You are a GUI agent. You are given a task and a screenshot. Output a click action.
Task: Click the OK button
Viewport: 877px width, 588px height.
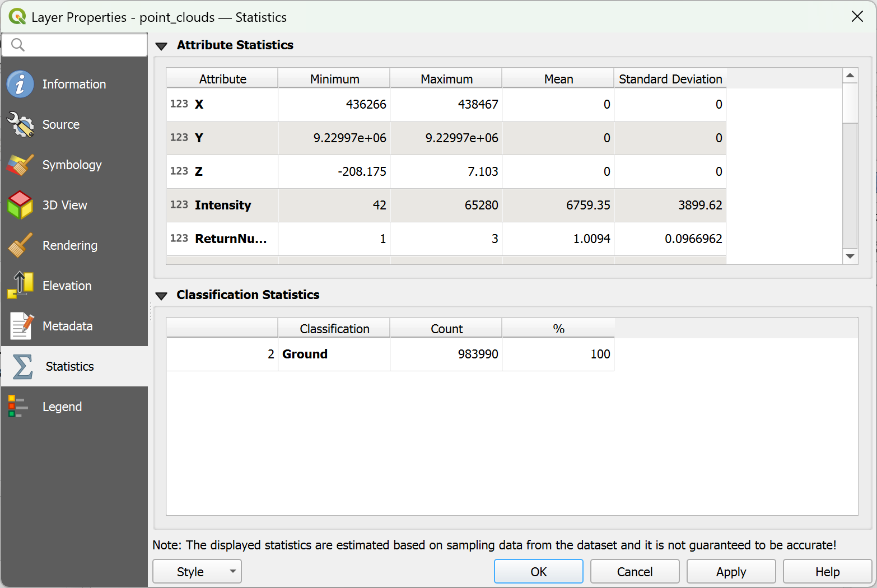539,571
